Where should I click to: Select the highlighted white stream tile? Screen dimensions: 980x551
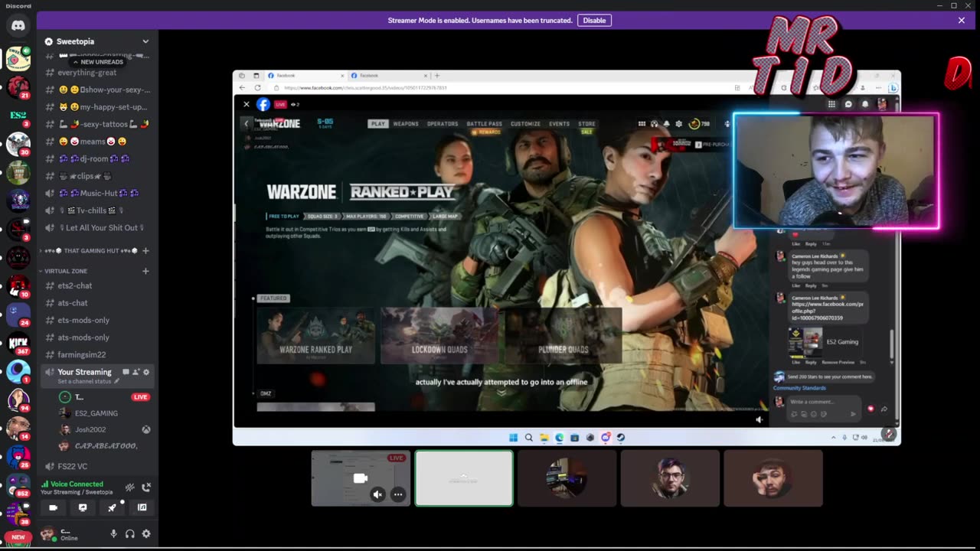pos(464,478)
